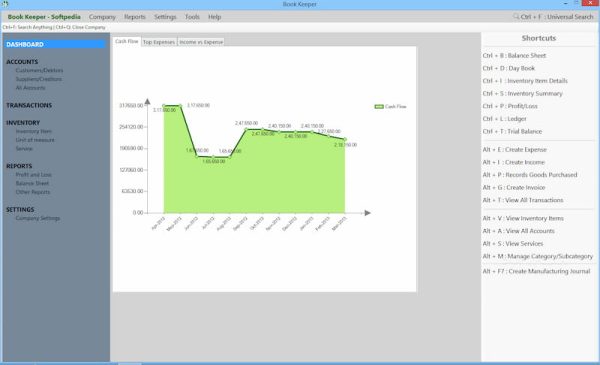Open Customers/Debtors in sidebar
Screen dimensions: 600x365
point(39,70)
